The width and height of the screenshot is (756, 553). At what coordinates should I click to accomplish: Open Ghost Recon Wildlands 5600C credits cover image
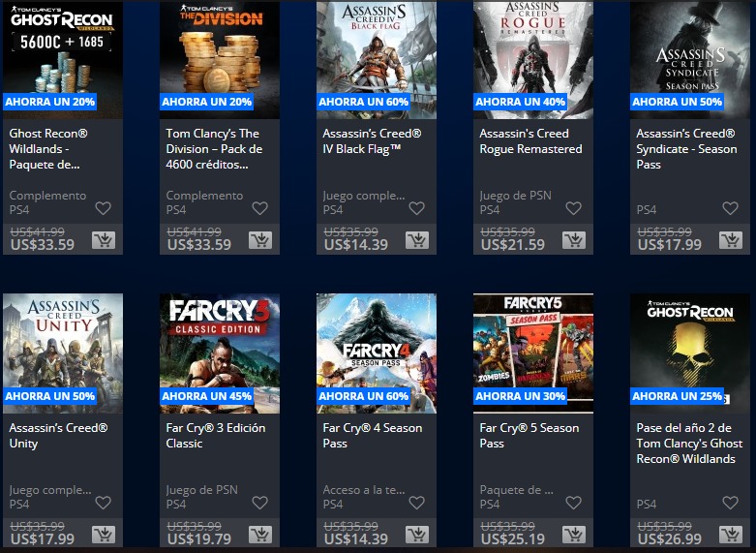pyautogui.click(x=63, y=59)
